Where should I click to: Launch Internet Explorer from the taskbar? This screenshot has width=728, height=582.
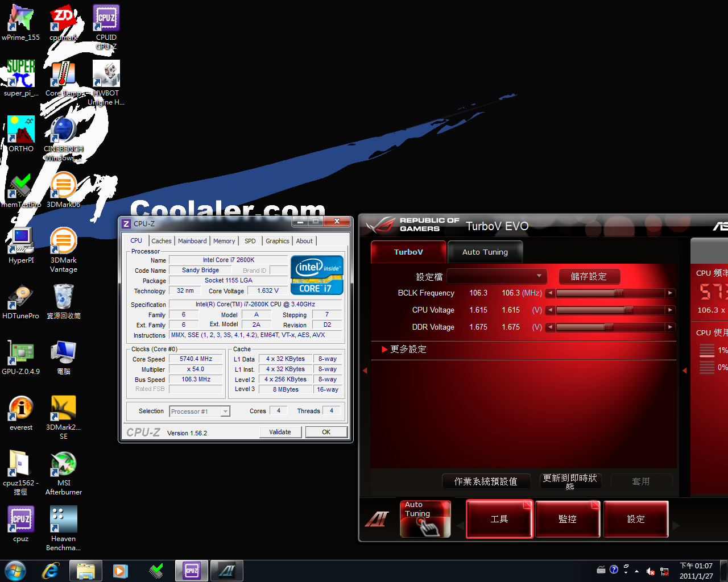51,571
